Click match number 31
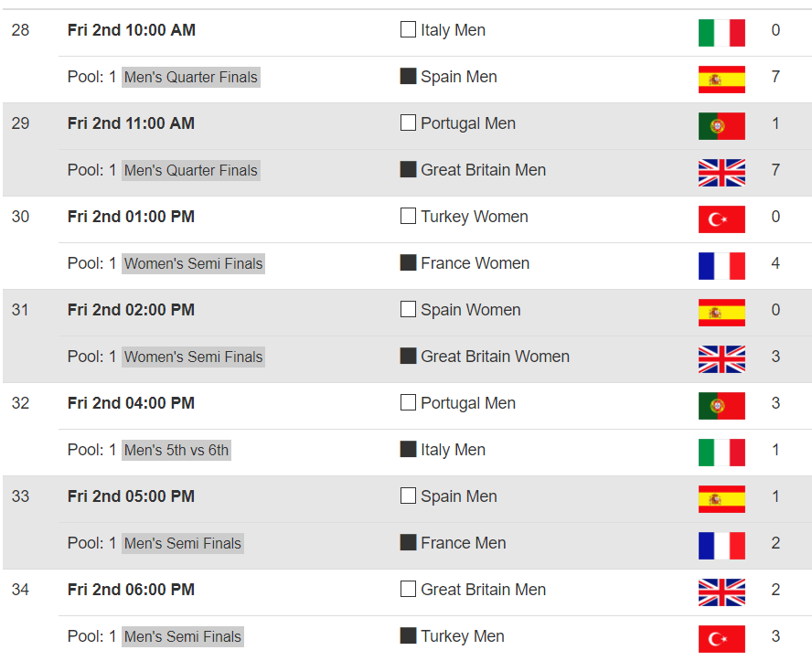The width and height of the screenshot is (812, 661). (20, 310)
